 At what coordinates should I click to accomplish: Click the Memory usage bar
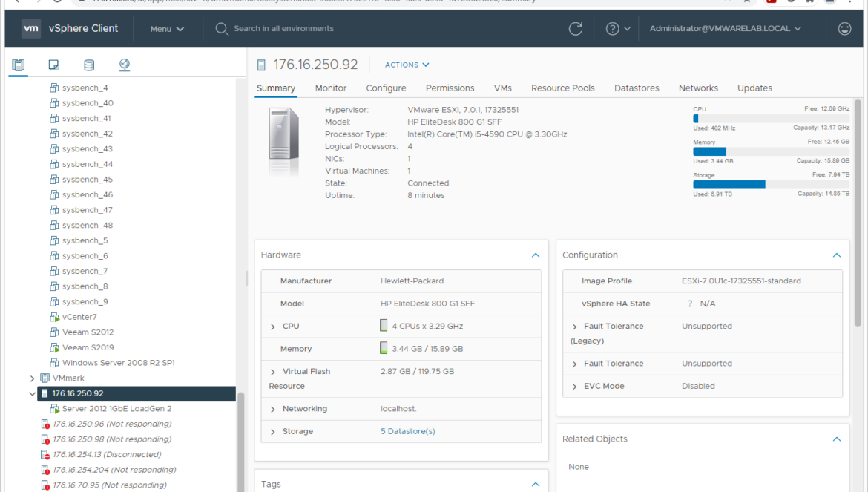[771, 151]
